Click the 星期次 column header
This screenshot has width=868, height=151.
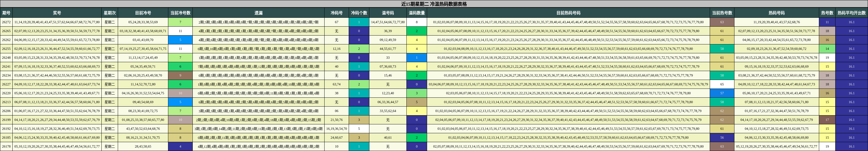109,13
